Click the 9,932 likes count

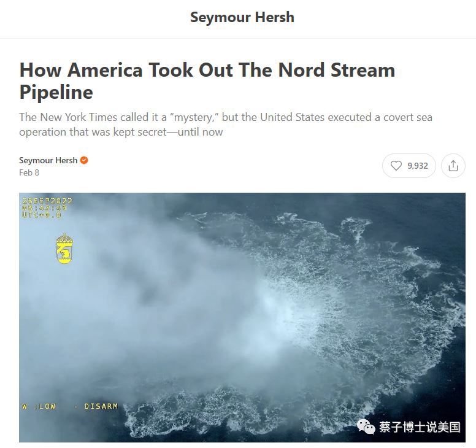point(417,166)
